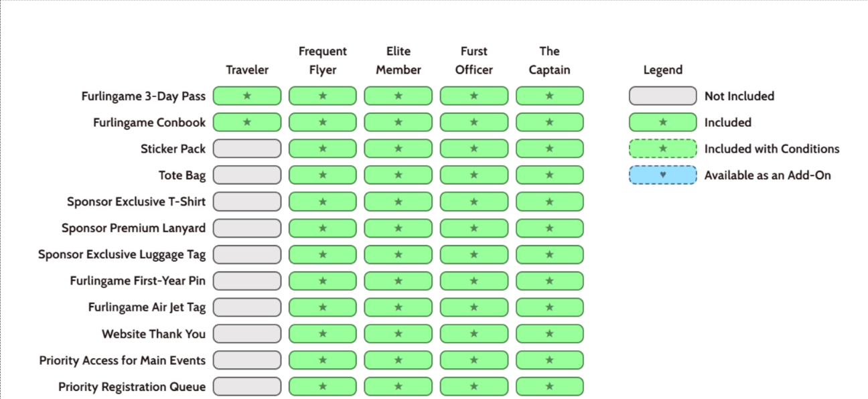Click Traveler's Furlingame 3-Day Pass star
Screen dimensions: 868x399
point(247,96)
